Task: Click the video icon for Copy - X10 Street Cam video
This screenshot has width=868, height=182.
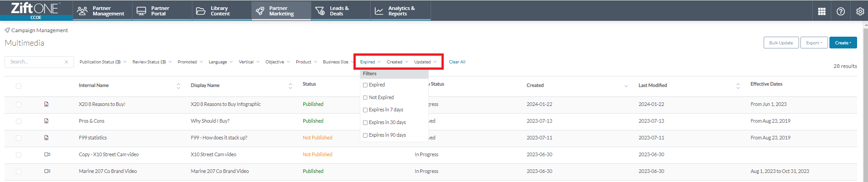Action: pyautogui.click(x=47, y=154)
